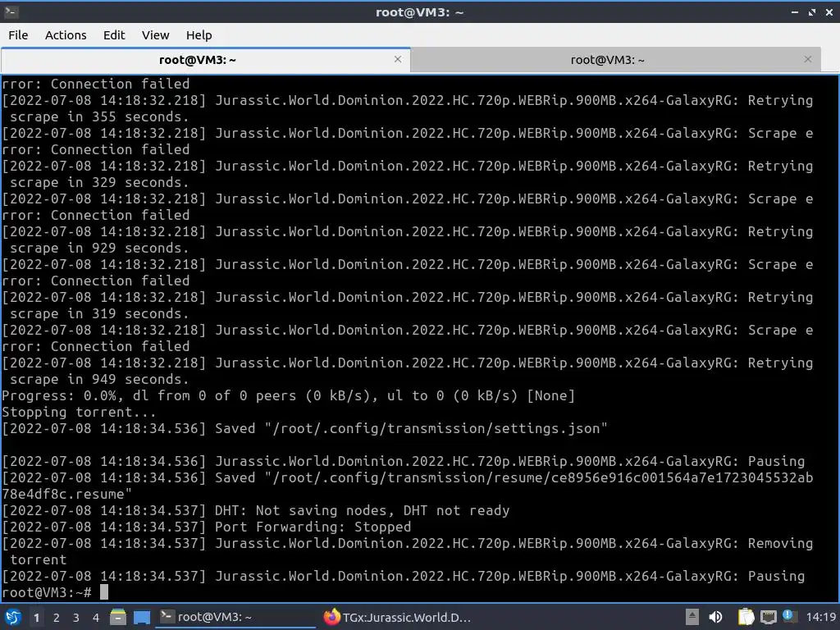Click the 'Port Forwarding: Stopped' line

click(313, 527)
